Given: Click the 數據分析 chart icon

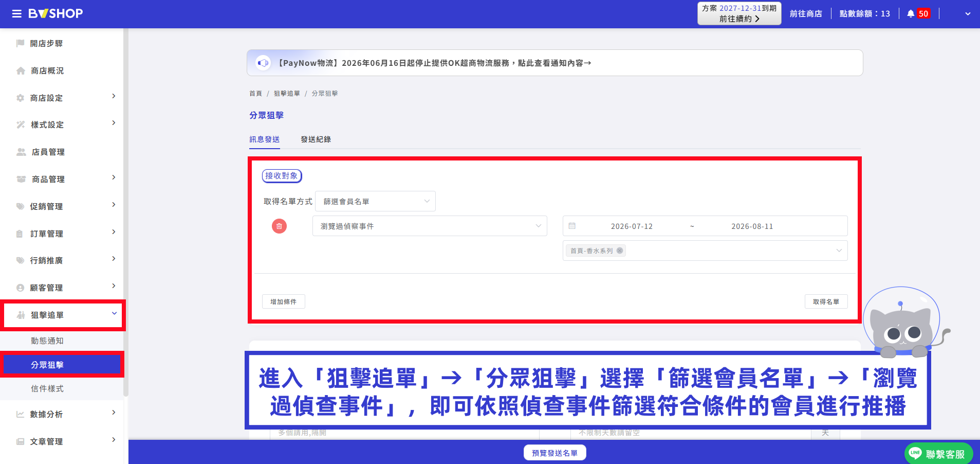Looking at the screenshot, I should click(20, 414).
